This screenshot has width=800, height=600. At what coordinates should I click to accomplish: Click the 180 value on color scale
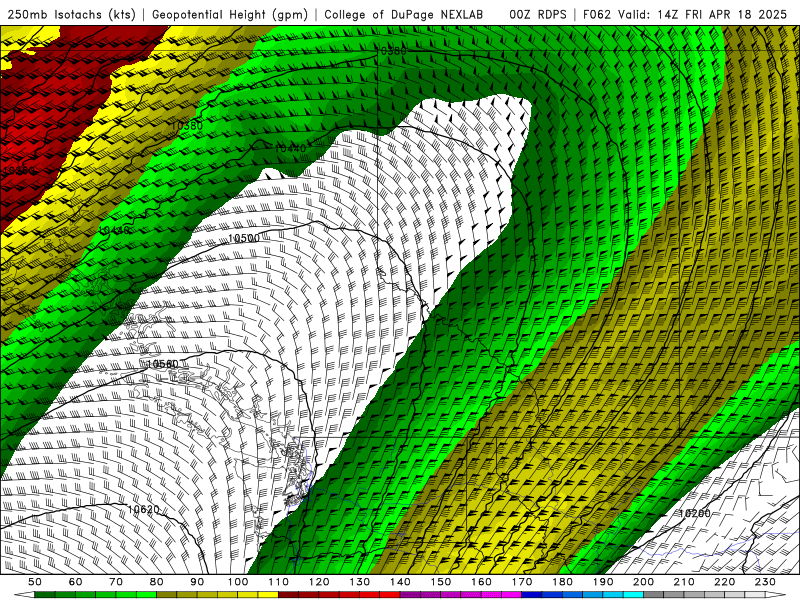(x=563, y=582)
